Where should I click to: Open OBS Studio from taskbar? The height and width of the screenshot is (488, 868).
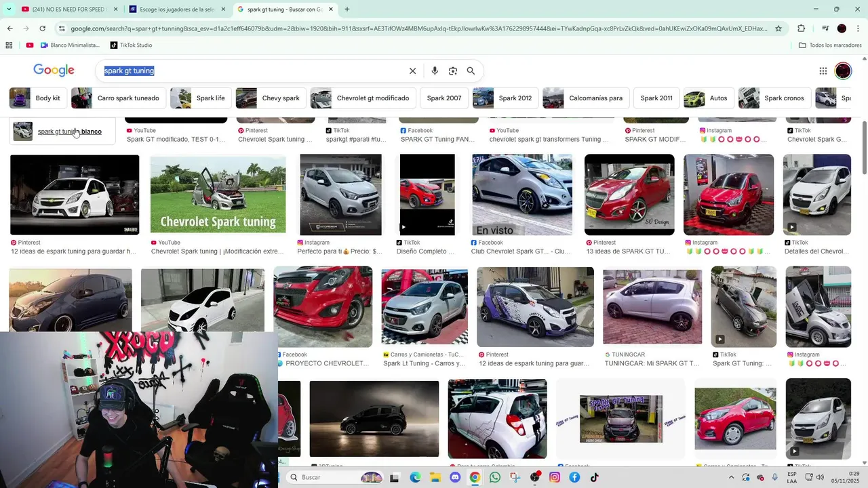point(535,478)
